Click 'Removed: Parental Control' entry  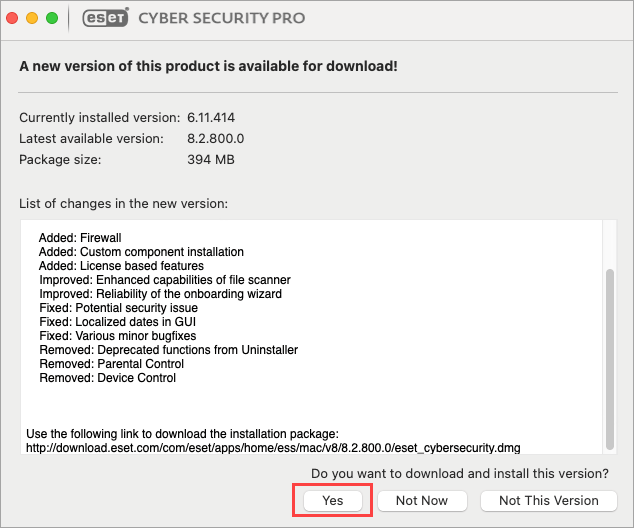(x=112, y=364)
